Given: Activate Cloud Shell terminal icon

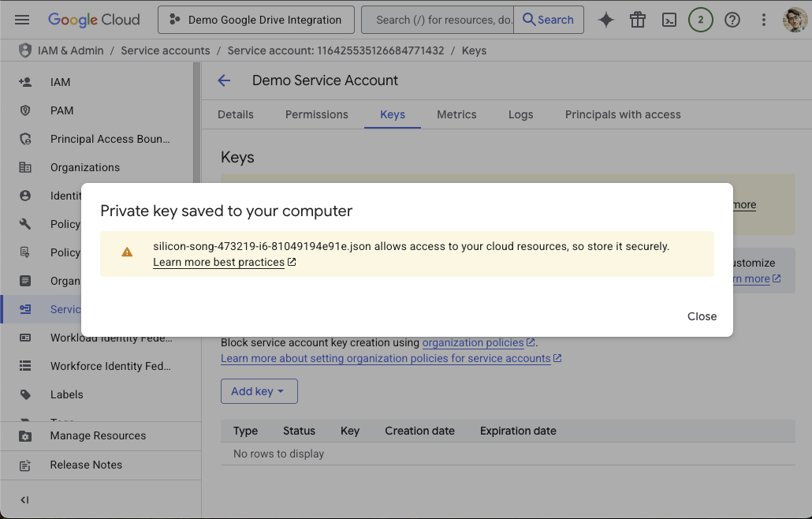Looking at the screenshot, I should click(x=669, y=20).
